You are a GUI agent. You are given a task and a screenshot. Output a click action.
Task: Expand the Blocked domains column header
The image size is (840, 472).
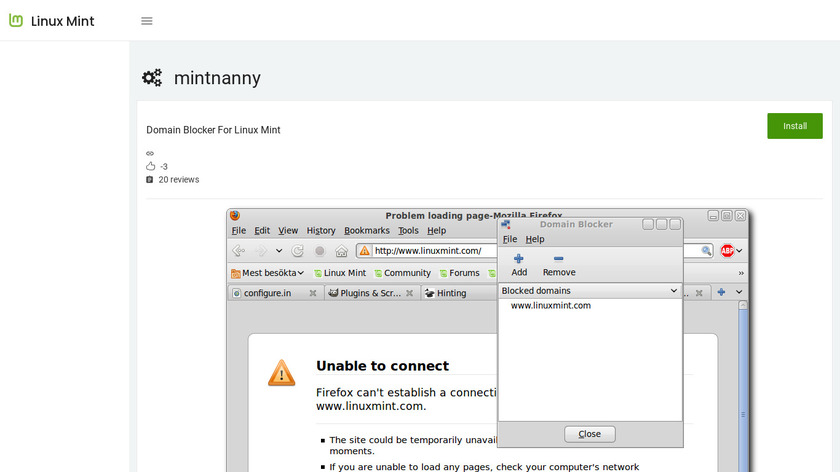pos(590,290)
